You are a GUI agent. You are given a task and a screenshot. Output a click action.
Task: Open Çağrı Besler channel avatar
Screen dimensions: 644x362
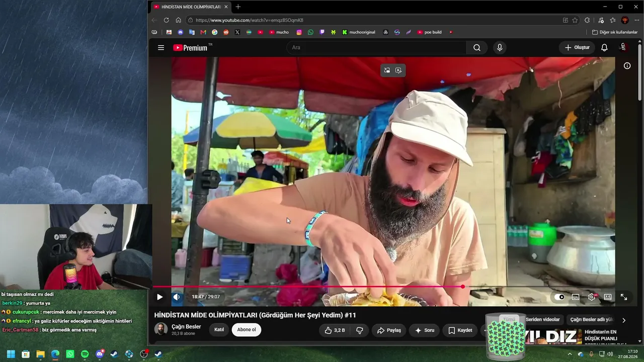click(161, 329)
